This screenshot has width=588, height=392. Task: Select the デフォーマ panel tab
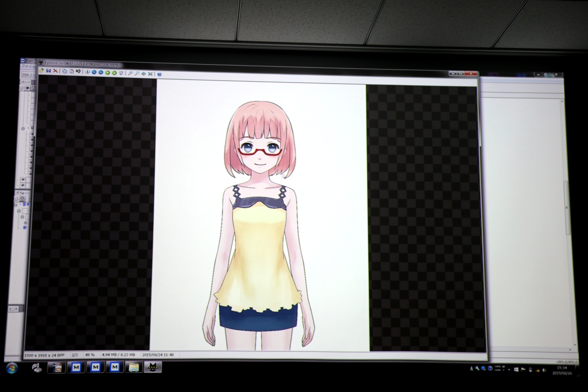(x=23, y=193)
